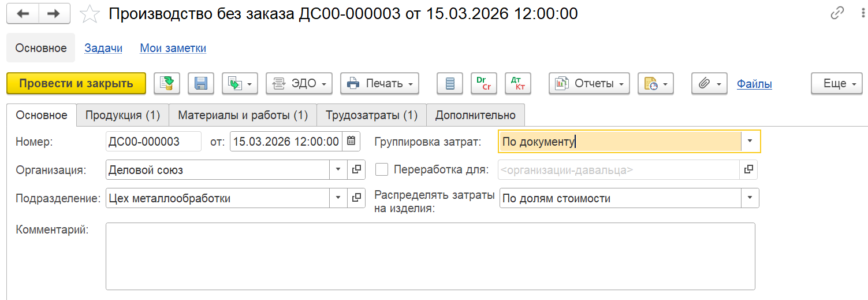Expand Распределять затраты на изделия dropdown
This screenshot has width=868, height=300.
pyautogui.click(x=750, y=198)
